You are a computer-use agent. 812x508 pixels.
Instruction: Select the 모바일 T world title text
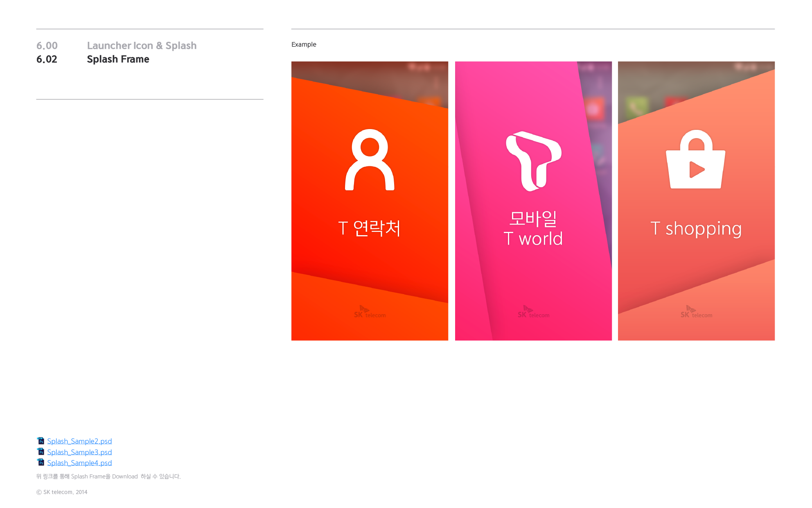coord(533,229)
